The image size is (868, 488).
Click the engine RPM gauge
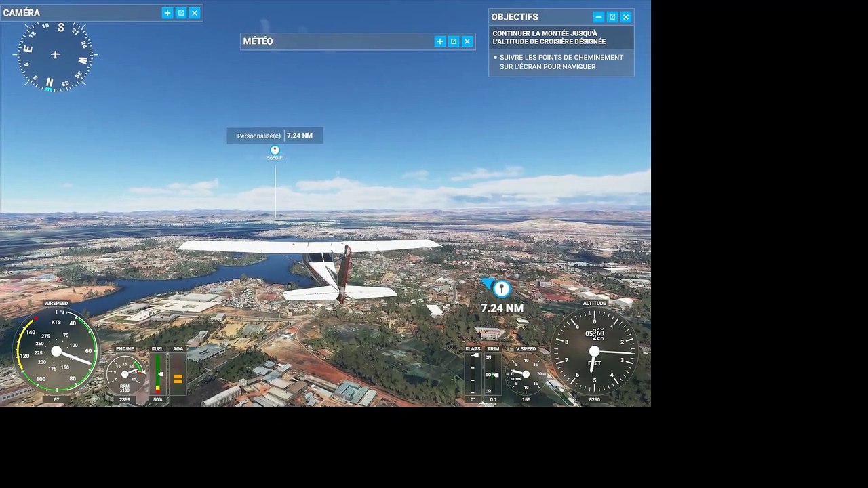[125, 373]
